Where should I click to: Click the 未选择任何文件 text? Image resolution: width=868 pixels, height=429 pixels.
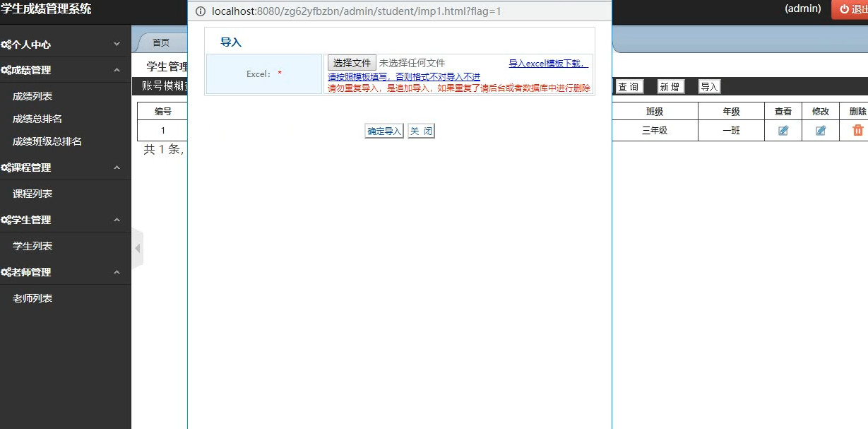tap(412, 63)
